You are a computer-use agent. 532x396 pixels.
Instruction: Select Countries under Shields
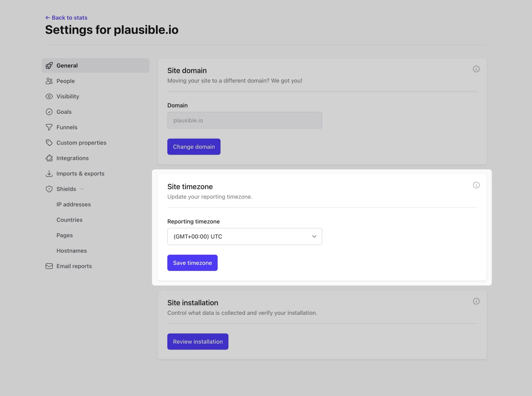(x=69, y=220)
